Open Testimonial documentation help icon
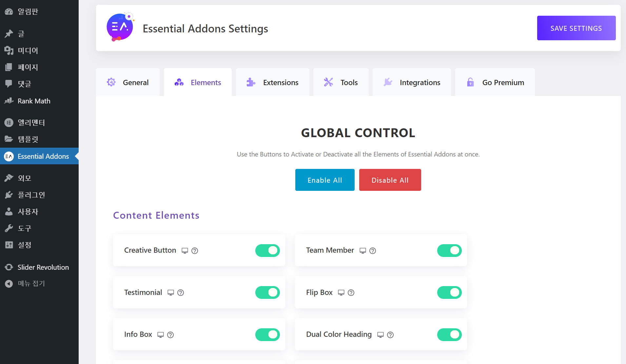This screenshot has width=626, height=364. pyautogui.click(x=181, y=293)
